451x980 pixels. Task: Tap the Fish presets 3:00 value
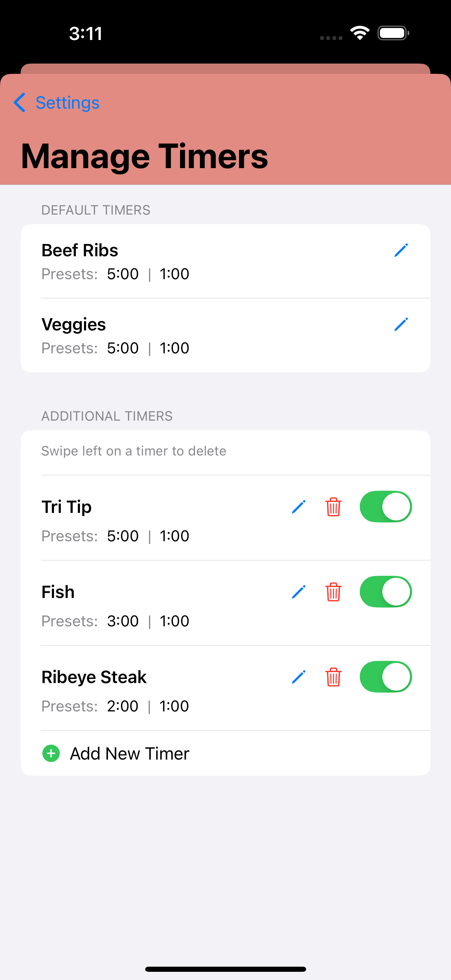point(123,621)
